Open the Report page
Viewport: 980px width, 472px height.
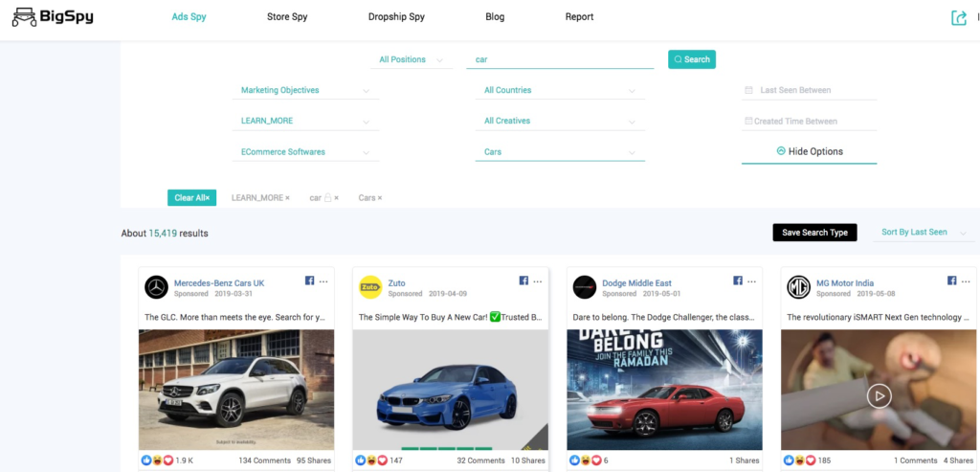click(x=579, y=17)
